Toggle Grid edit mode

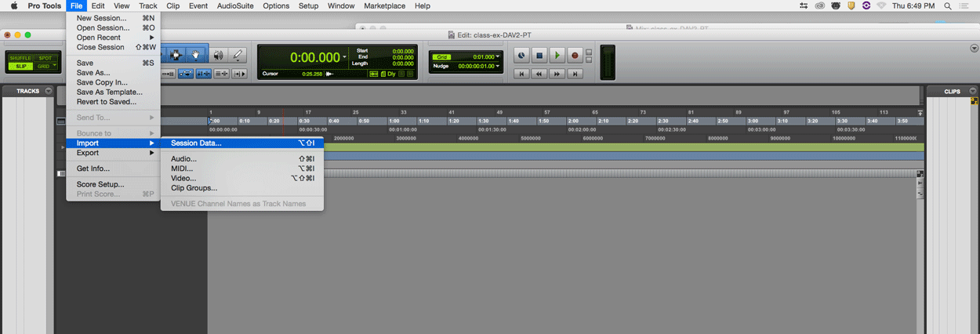45,67
